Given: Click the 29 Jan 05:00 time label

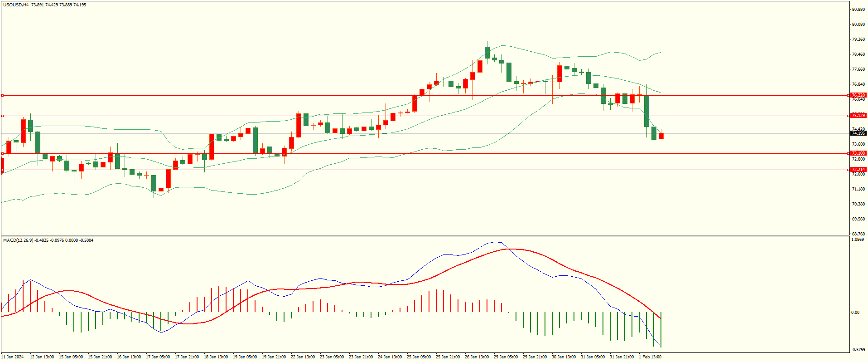Looking at the screenshot, I should pyautogui.click(x=506, y=357).
